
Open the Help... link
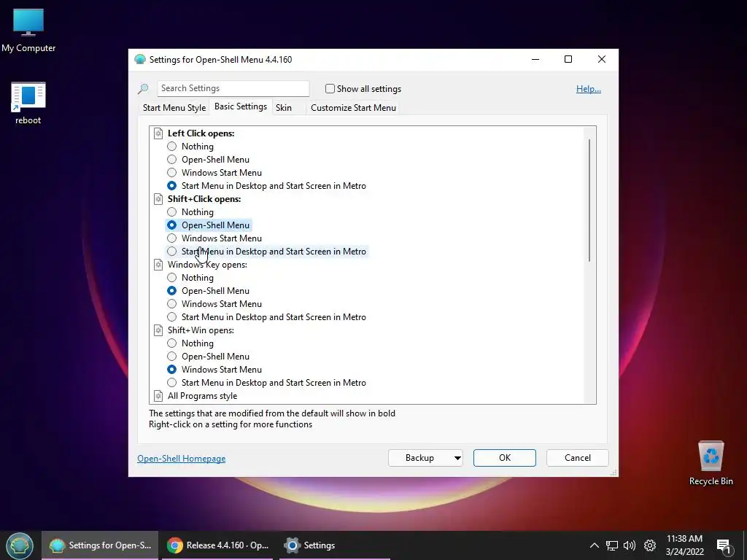coord(589,89)
